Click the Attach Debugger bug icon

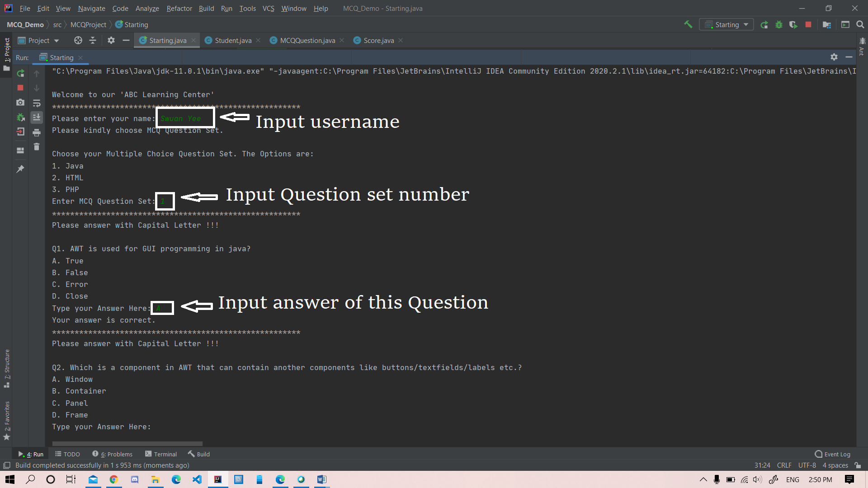20,117
